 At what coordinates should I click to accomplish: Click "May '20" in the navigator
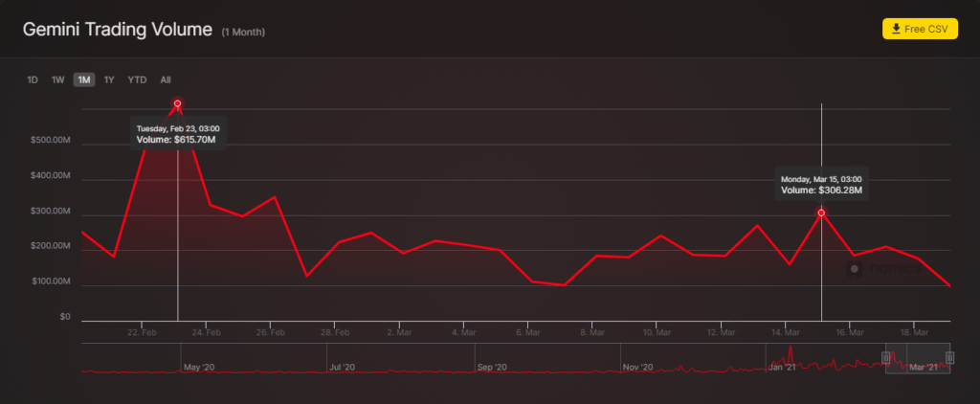[199, 367]
